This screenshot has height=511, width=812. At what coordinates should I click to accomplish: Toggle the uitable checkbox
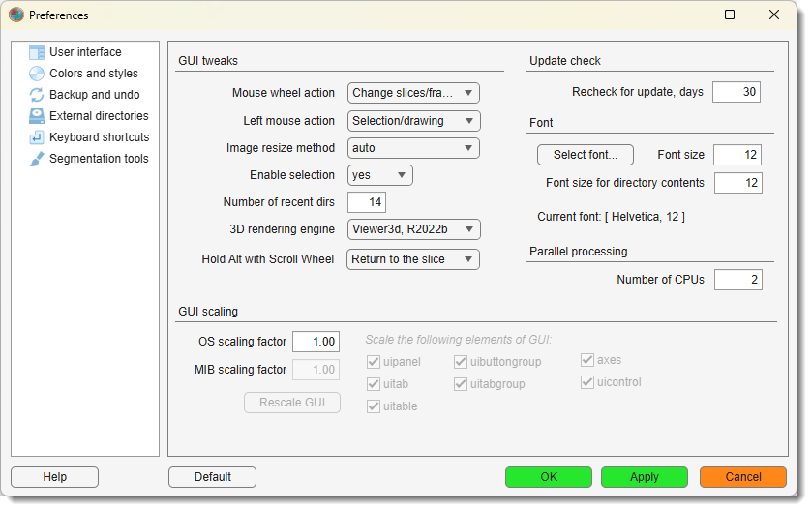(x=374, y=406)
